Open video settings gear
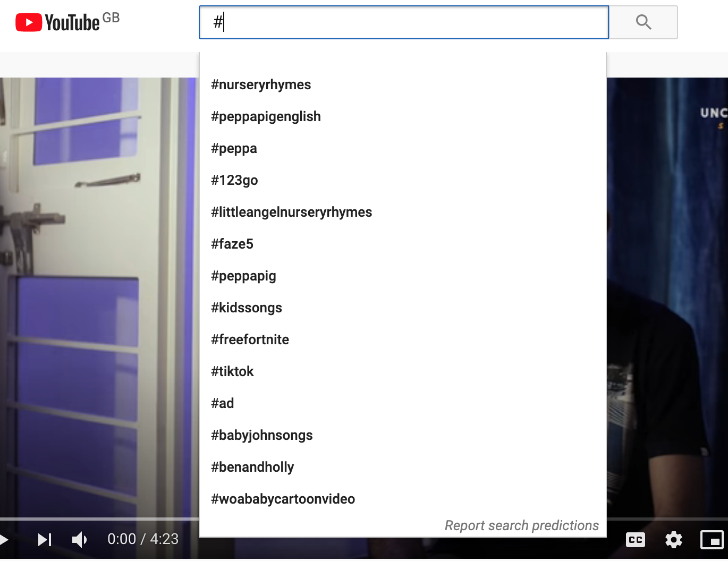 click(674, 540)
